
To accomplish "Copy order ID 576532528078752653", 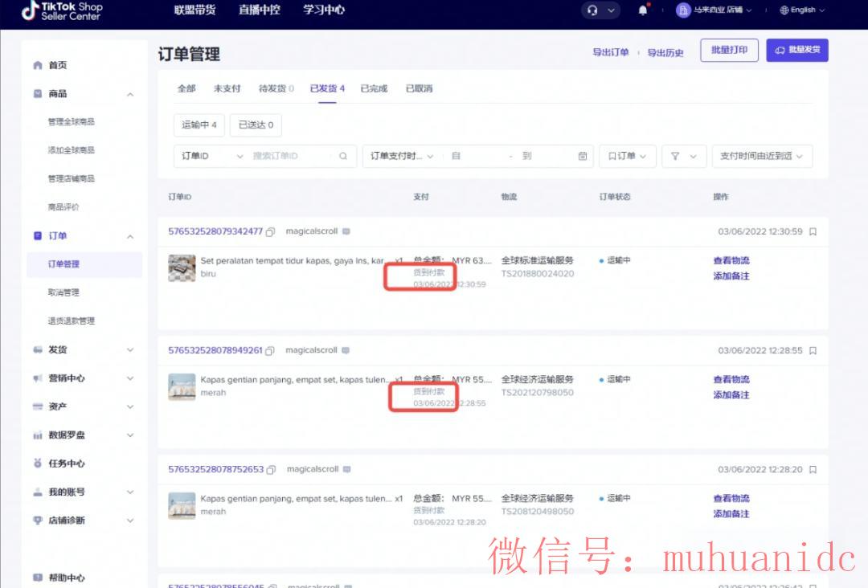I will click(x=271, y=470).
